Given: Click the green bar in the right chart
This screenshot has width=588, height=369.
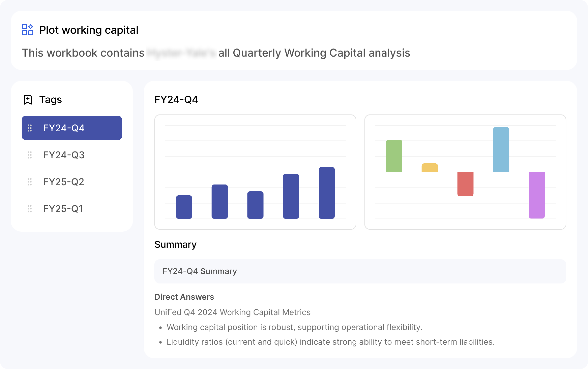Looking at the screenshot, I should click(394, 156).
